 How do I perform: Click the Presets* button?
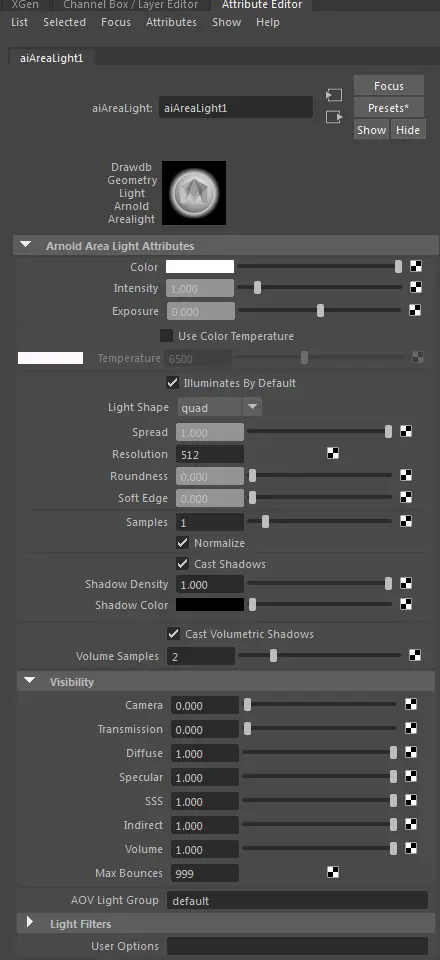click(x=389, y=108)
